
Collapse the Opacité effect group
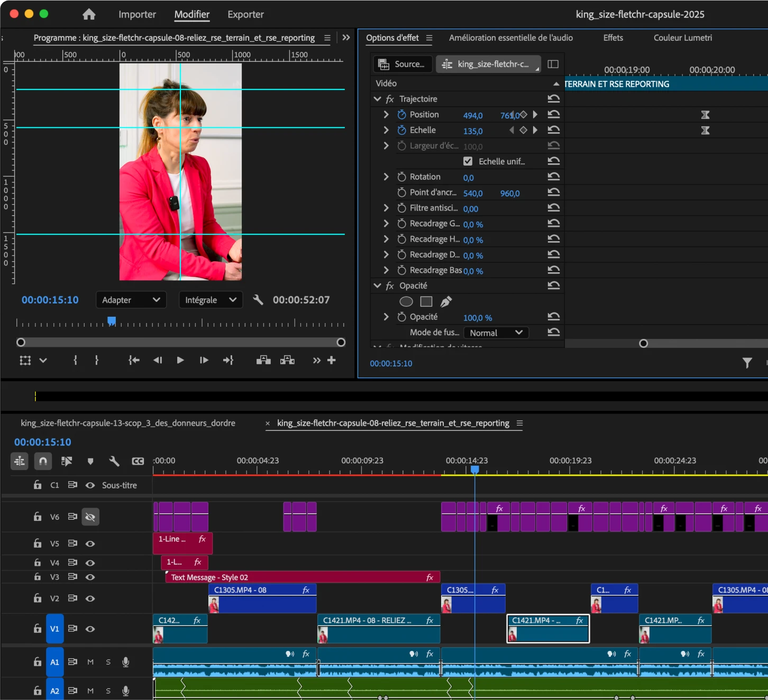point(377,285)
